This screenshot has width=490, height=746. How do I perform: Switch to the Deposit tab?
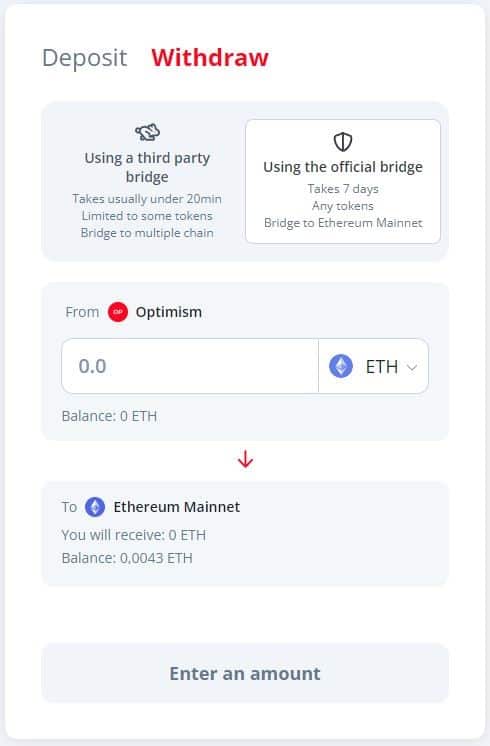pyautogui.click(x=85, y=58)
